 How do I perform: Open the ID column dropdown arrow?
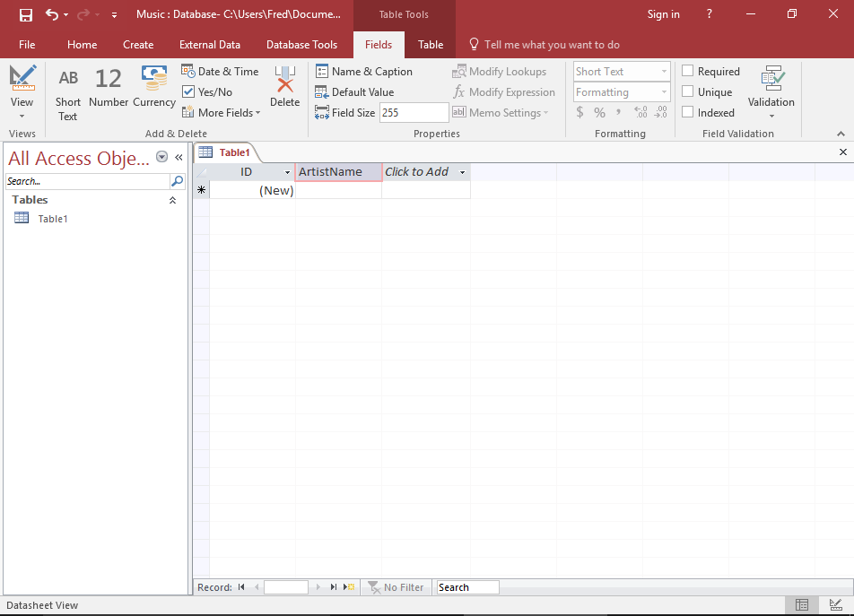point(288,172)
